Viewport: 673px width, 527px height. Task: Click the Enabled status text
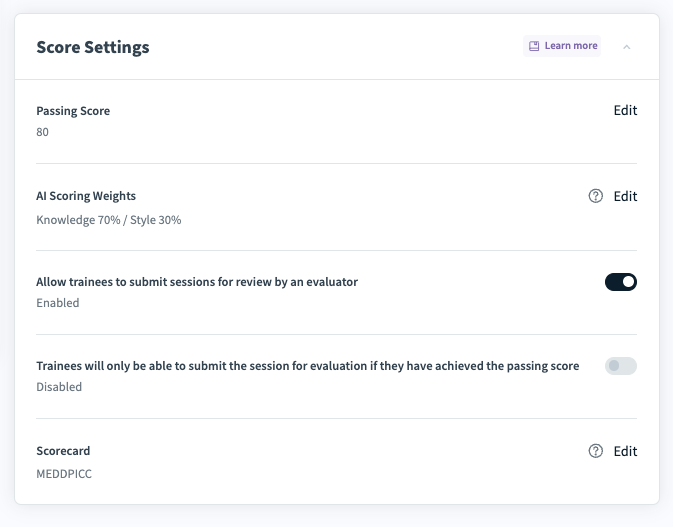(x=58, y=303)
